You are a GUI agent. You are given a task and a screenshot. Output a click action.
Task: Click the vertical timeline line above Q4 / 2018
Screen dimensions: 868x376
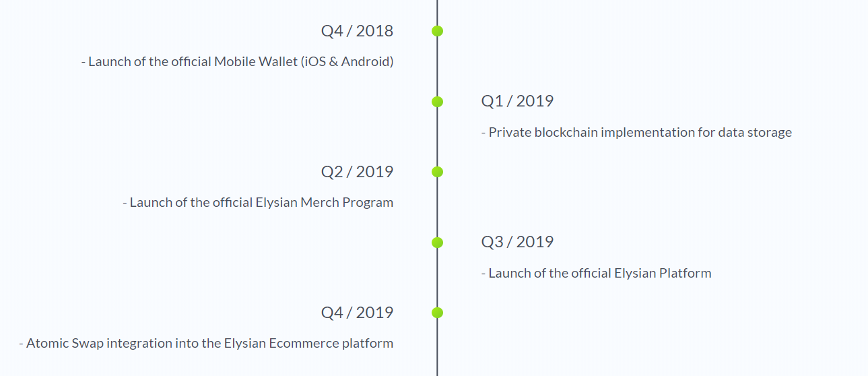437,12
